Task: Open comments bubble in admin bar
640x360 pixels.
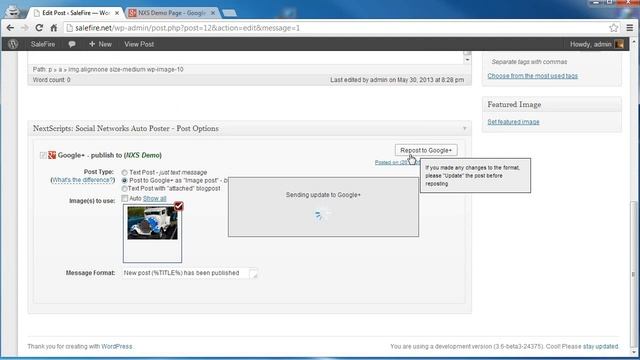Action: [72, 44]
